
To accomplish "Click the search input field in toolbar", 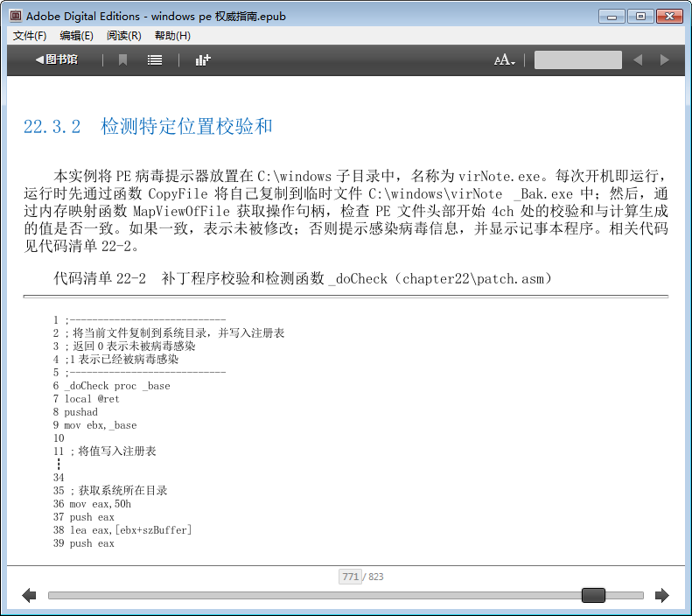I will tap(577, 60).
